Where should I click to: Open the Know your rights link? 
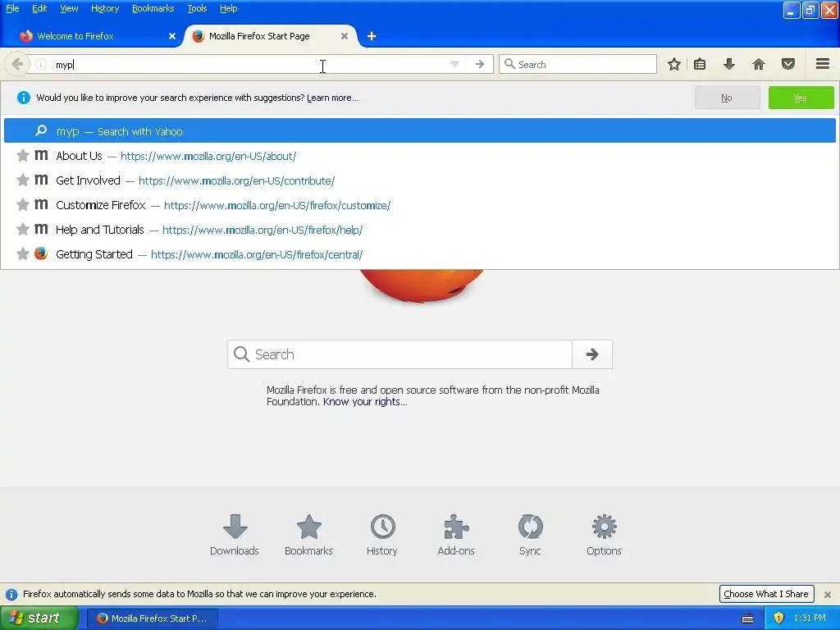tap(365, 402)
